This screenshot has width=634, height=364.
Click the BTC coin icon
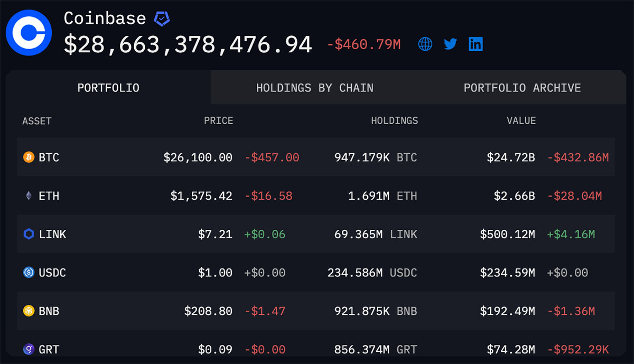(x=29, y=157)
